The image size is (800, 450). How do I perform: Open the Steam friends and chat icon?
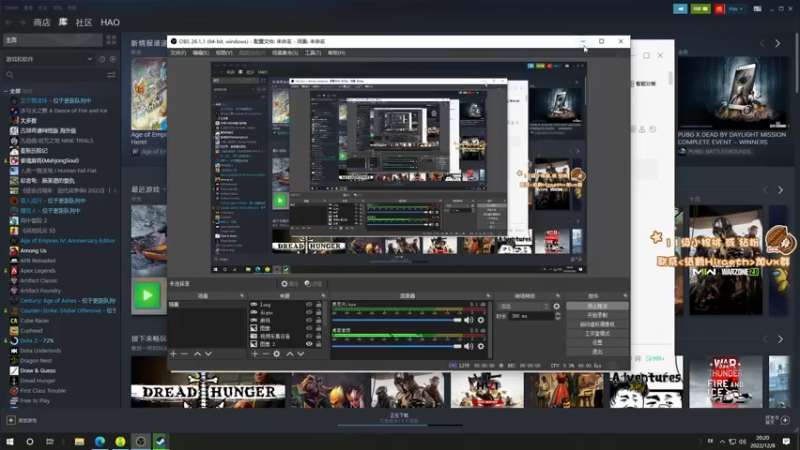pyautogui.click(x=785, y=420)
